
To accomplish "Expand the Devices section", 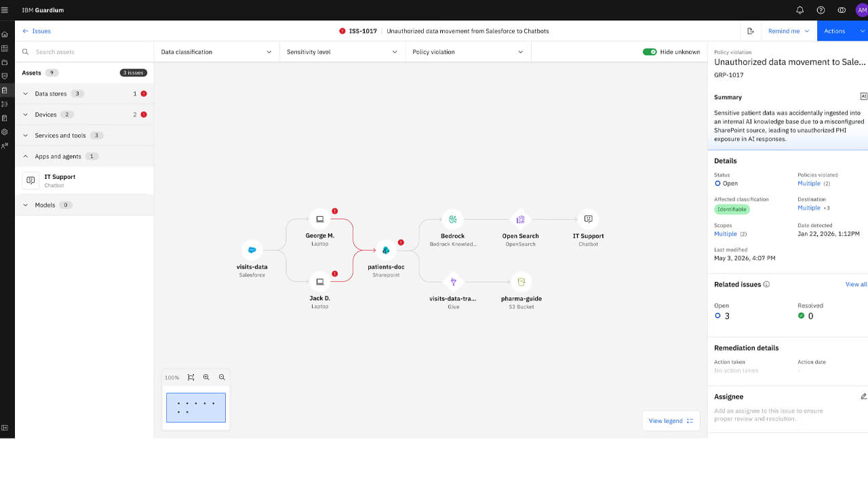I will pyautogui.click(x=26, y=115).
